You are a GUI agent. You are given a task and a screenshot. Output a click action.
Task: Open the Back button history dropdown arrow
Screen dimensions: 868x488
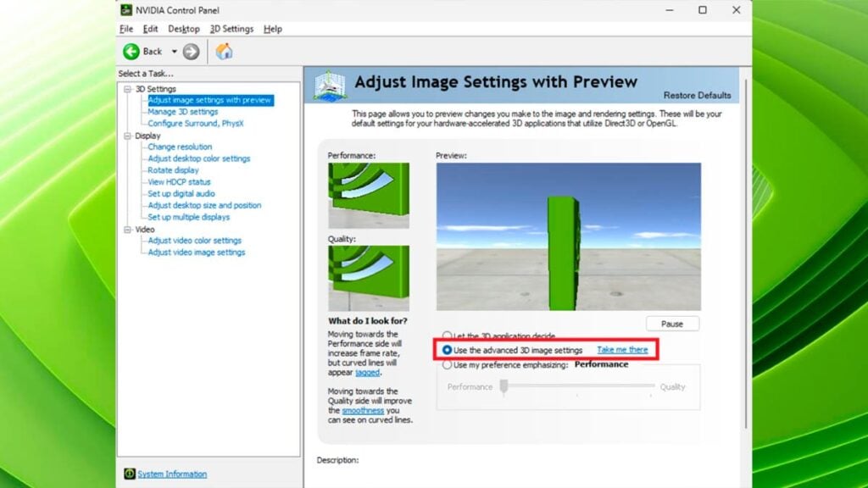click(175, 52)
